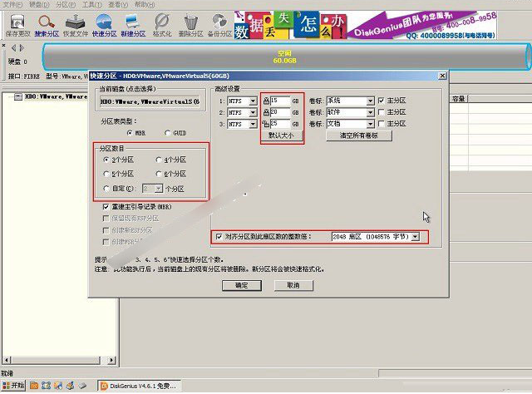Select the custom (自定) partition count radio

pyautogui.click(x=106, y=189)
